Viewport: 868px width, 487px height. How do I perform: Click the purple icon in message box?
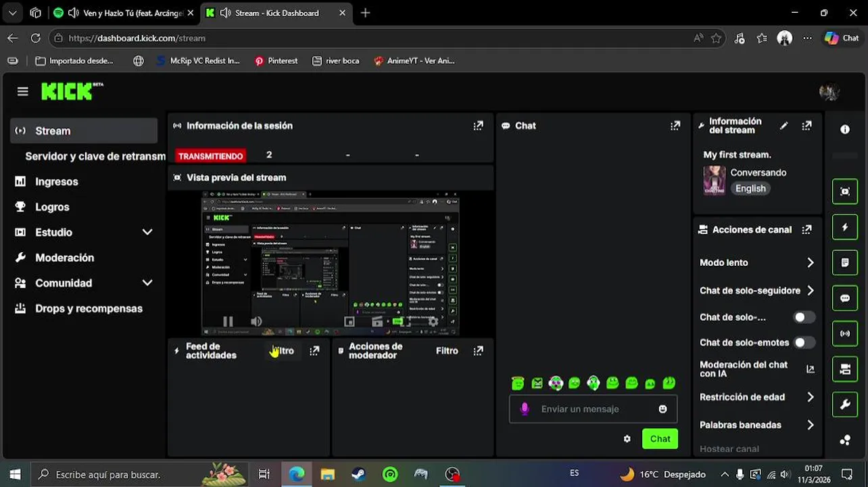(525, 409)
